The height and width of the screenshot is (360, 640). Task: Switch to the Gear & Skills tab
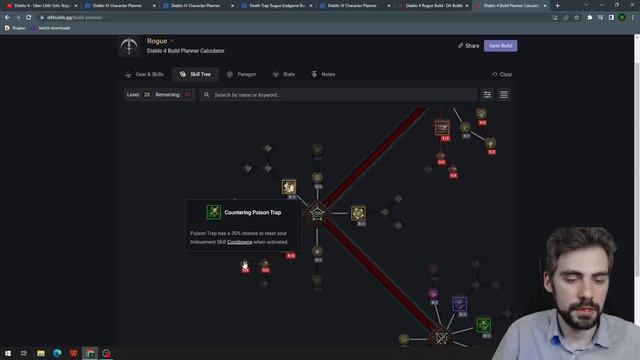point(144,74)
